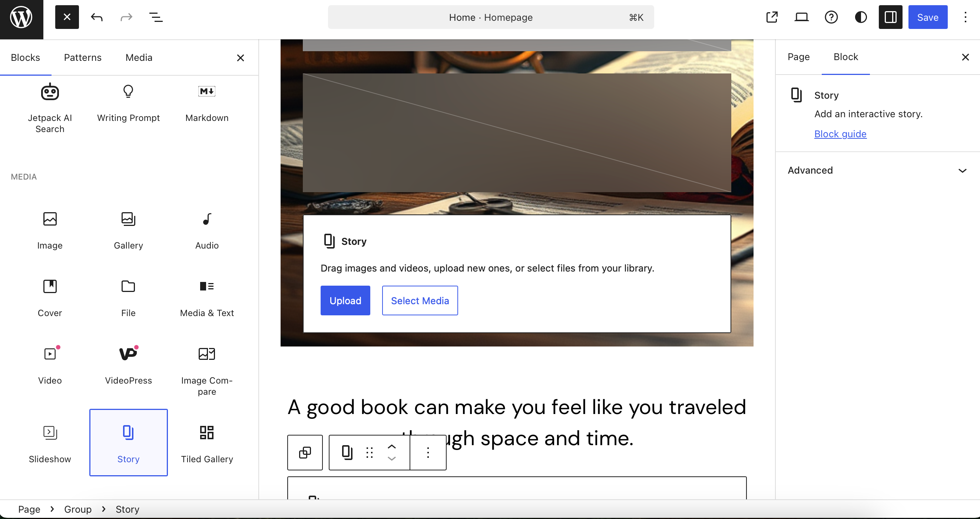980x519 pixels.
Task: Switch to the Patterns tab
Action: (83, 57)
